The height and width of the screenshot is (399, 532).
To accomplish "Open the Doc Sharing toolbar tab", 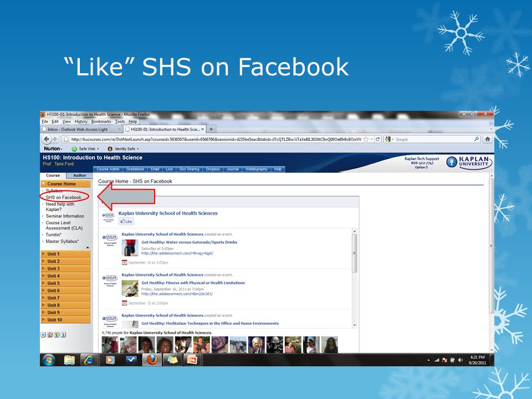I will pos(190,169).
